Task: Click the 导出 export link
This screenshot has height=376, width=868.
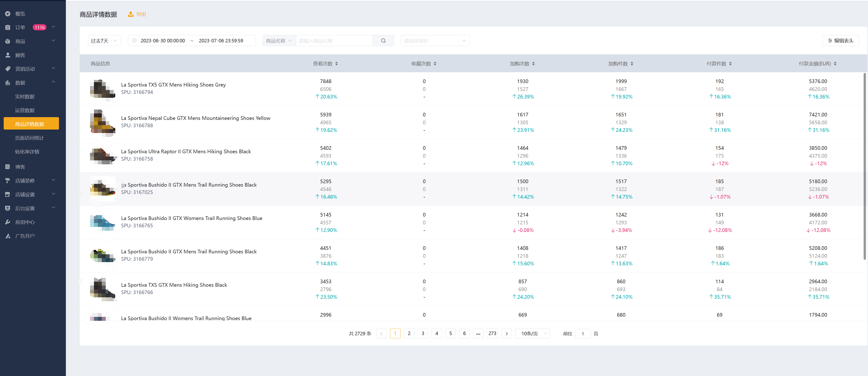Action: 141,14
